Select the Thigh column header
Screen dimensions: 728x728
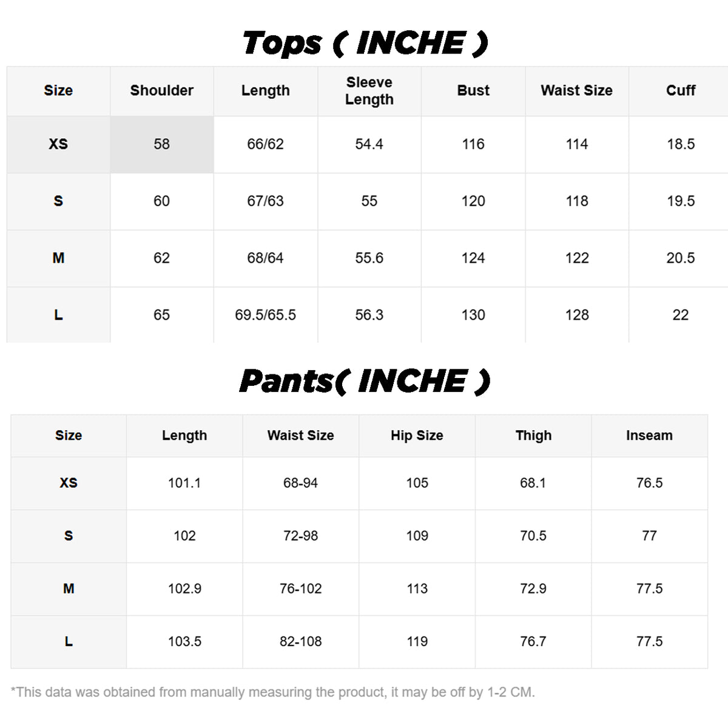tap(533, 436)
